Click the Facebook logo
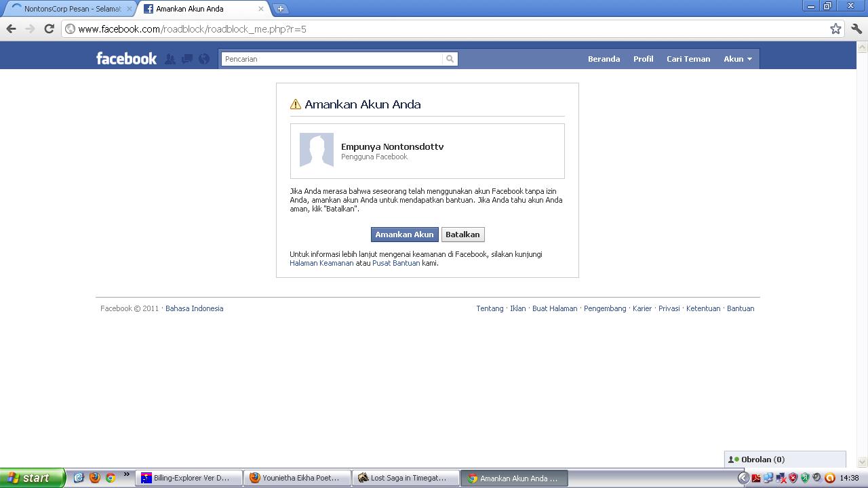868x488 pixels. tap(126, 59)
